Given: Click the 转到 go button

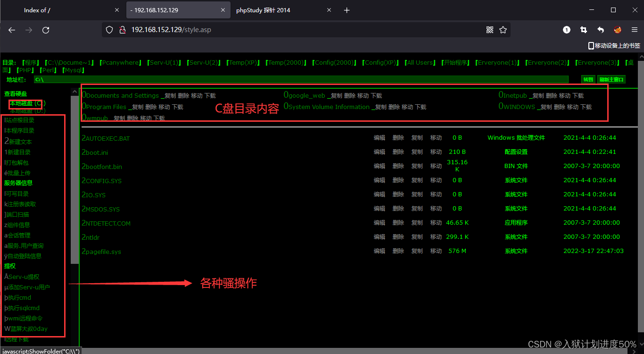Looking at the screenshot, I should [x=588, y=79].
